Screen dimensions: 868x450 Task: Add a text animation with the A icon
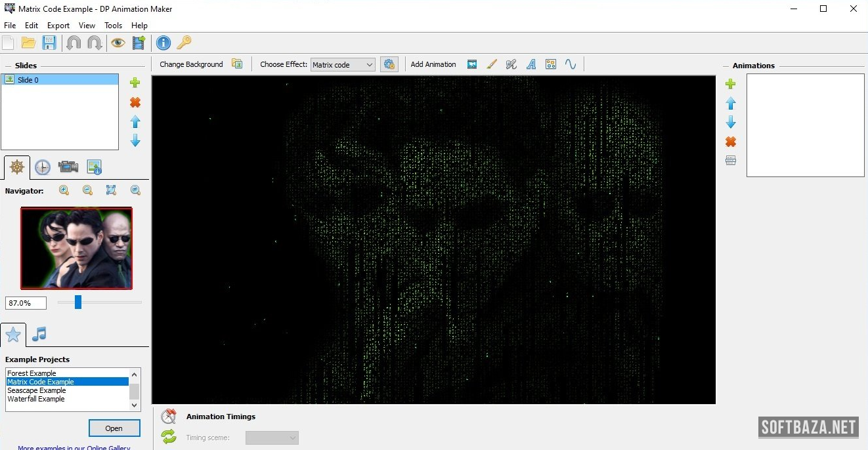pyautogui.click(x=531, y=64)
